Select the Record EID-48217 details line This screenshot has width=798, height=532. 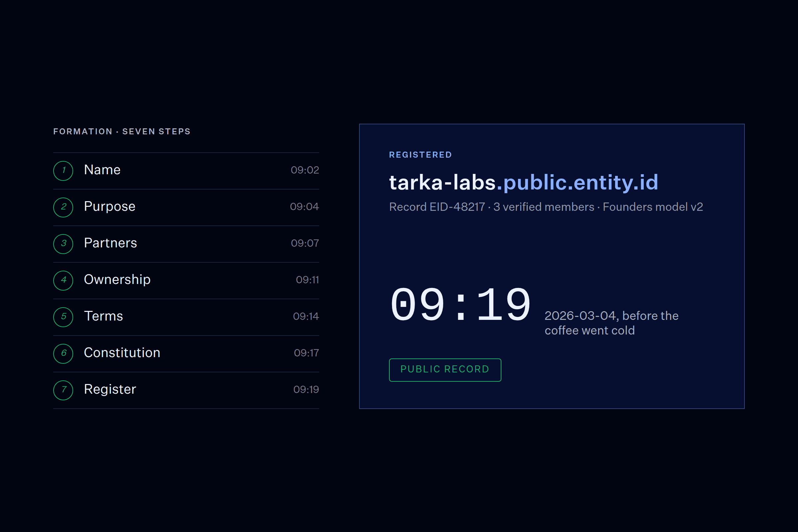coord(546,207)
